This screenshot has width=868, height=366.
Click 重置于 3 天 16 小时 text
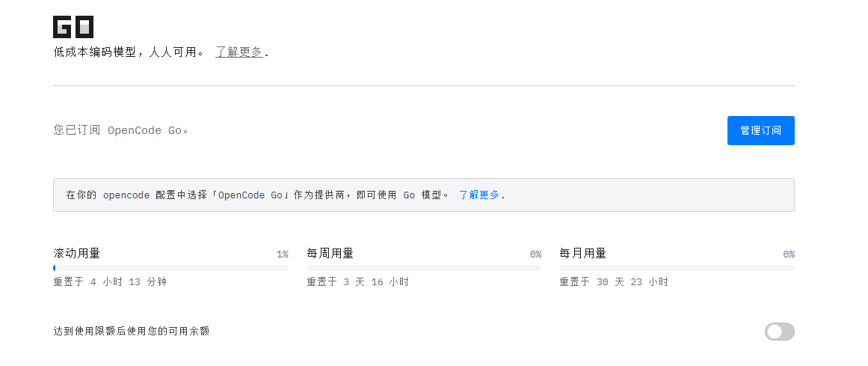pyautogui.click(x=358, y=281)
